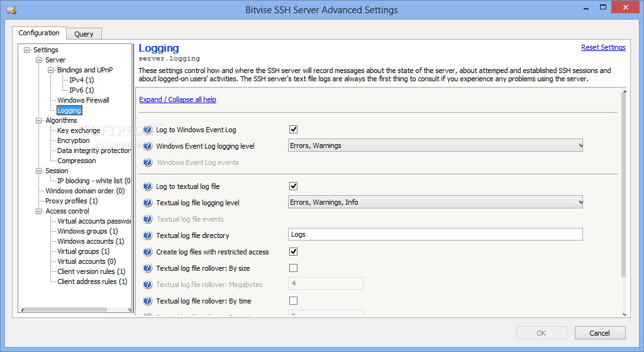
Task: Select Windows accounts (1) tree item
Action: point(91,241)
